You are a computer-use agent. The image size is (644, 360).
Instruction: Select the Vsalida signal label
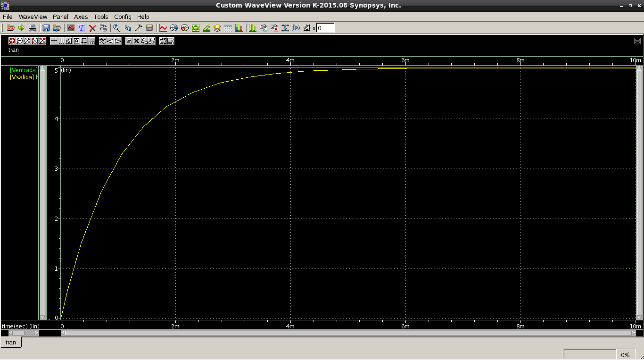(x=22, y=77)
